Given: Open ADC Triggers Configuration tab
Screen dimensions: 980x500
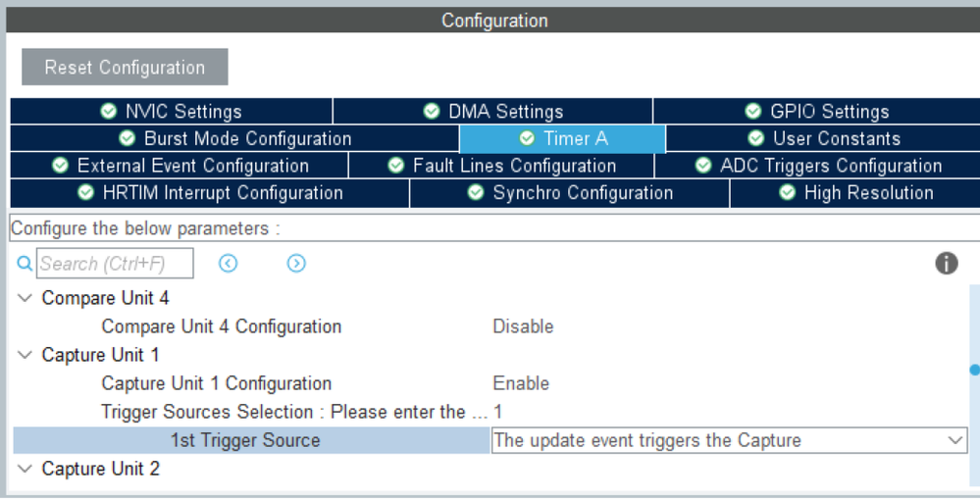Looking at the screenshot, I should 819,166.
